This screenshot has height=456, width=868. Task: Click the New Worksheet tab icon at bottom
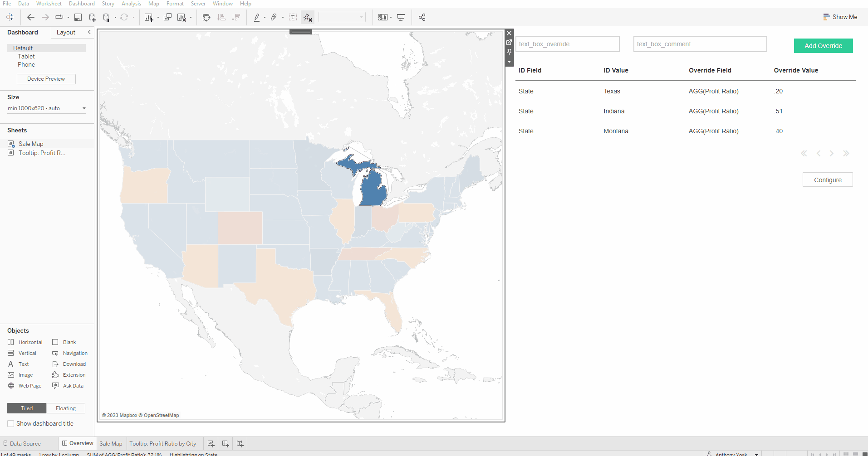[211, 444]
